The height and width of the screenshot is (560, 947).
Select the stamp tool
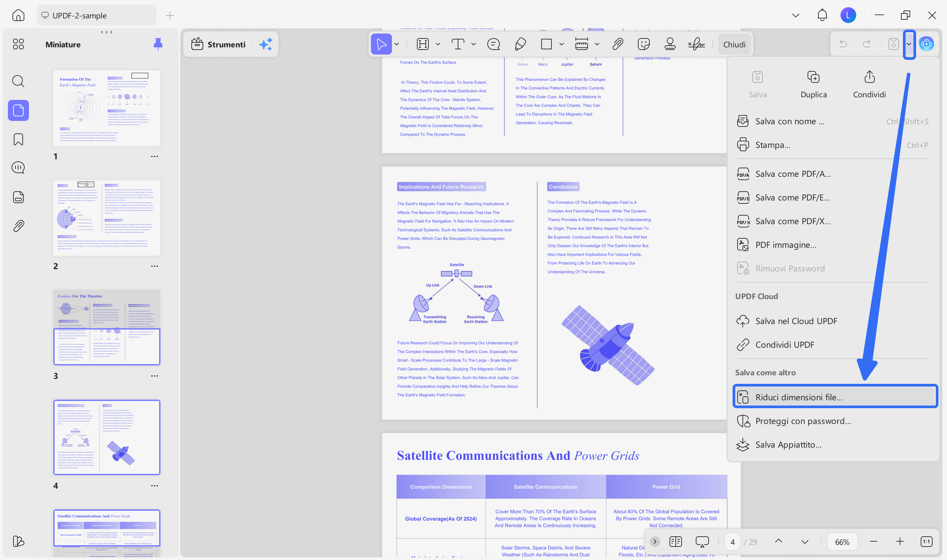pyautogui.click(x=670, y=44)
